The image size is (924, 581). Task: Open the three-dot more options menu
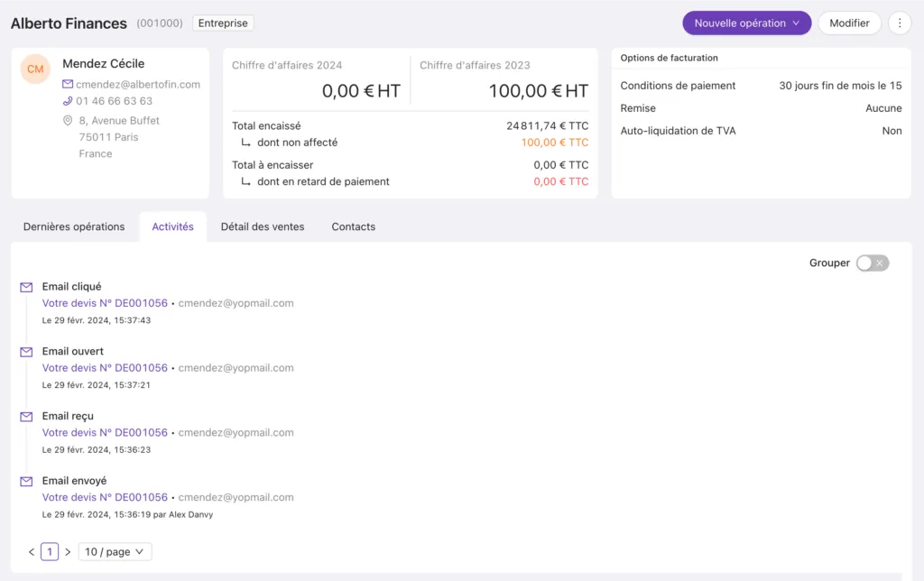(x=900, y=23)
